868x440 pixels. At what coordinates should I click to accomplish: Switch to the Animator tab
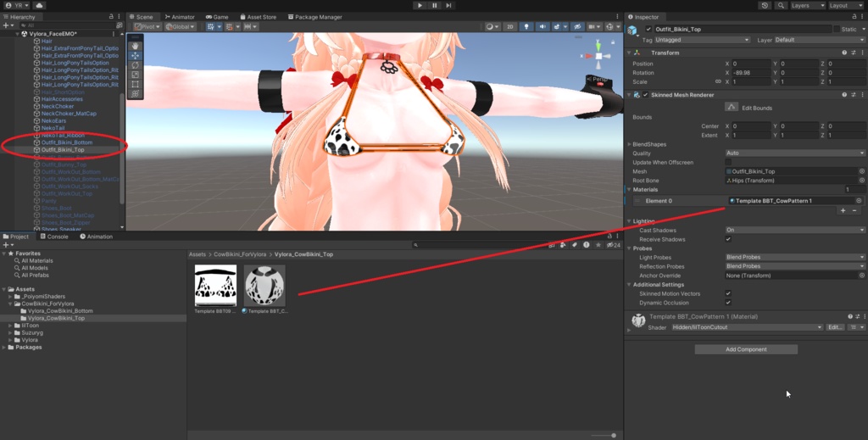pos(180,17)
